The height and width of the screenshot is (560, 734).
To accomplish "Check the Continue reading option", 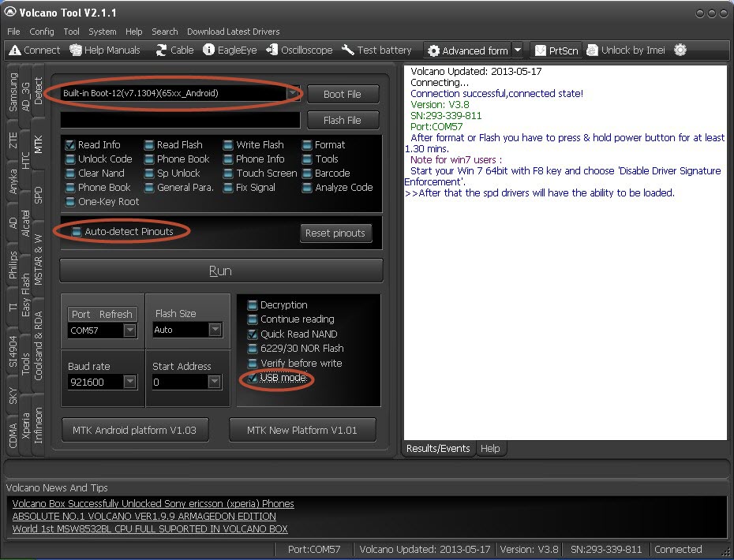I will [x=253, y=319].
